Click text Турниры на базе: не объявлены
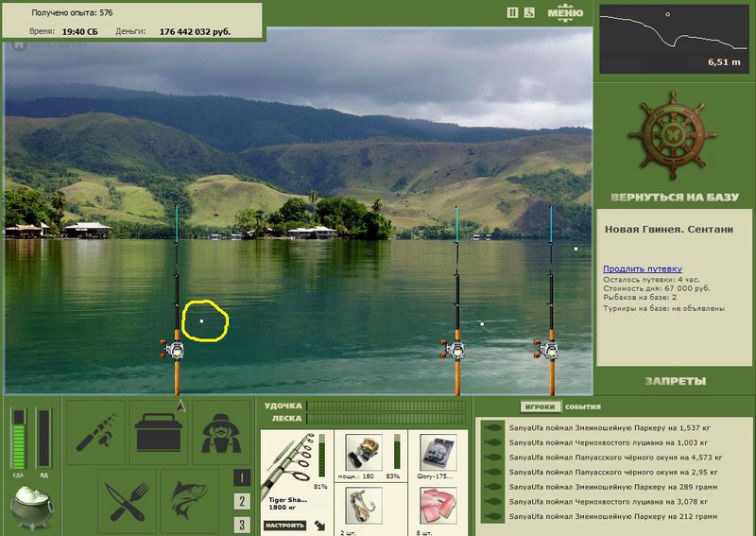 tap(664, 308)
